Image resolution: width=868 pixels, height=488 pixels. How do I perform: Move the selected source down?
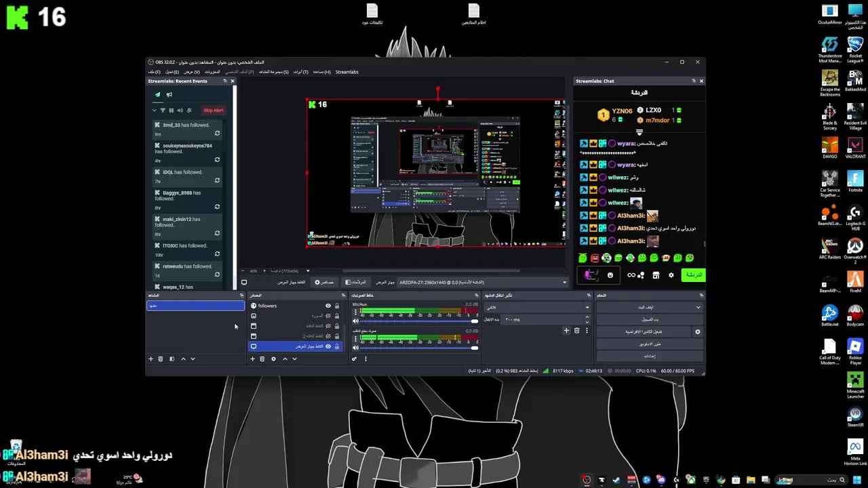294,359
